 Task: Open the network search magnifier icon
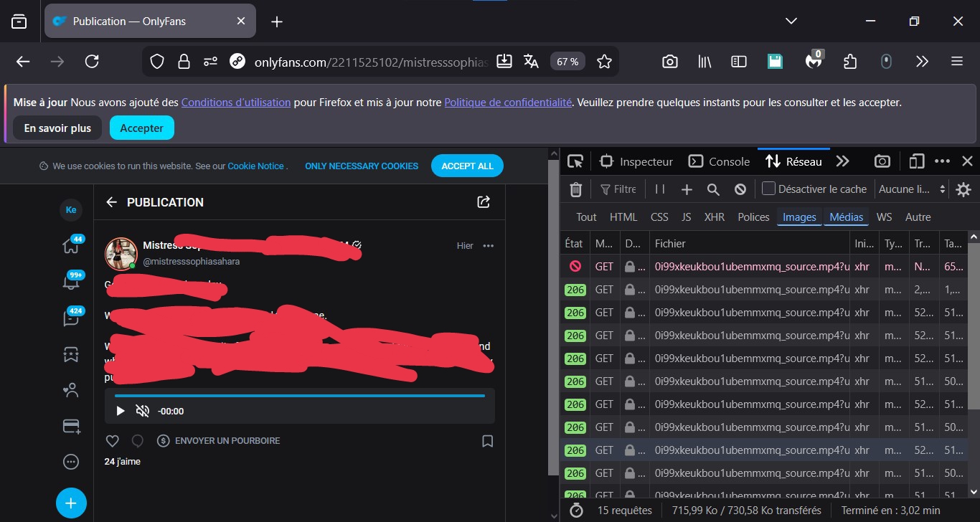713,189
